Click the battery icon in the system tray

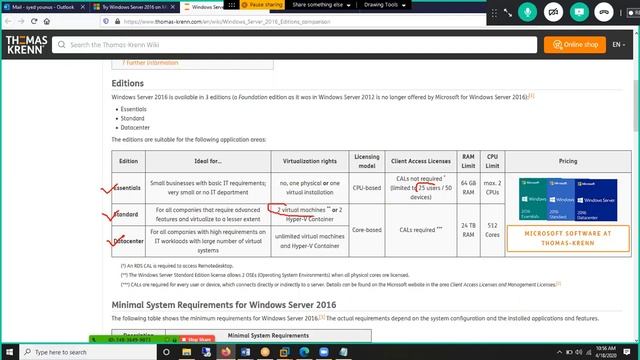pos(569,352)
